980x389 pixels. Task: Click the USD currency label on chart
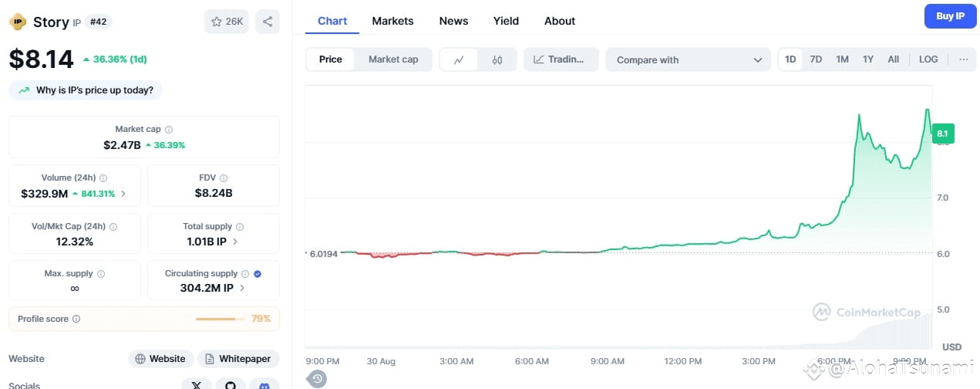951,347
